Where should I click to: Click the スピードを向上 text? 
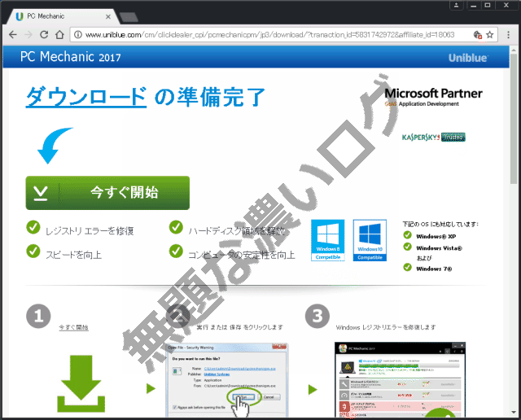(x=73, y=255)
